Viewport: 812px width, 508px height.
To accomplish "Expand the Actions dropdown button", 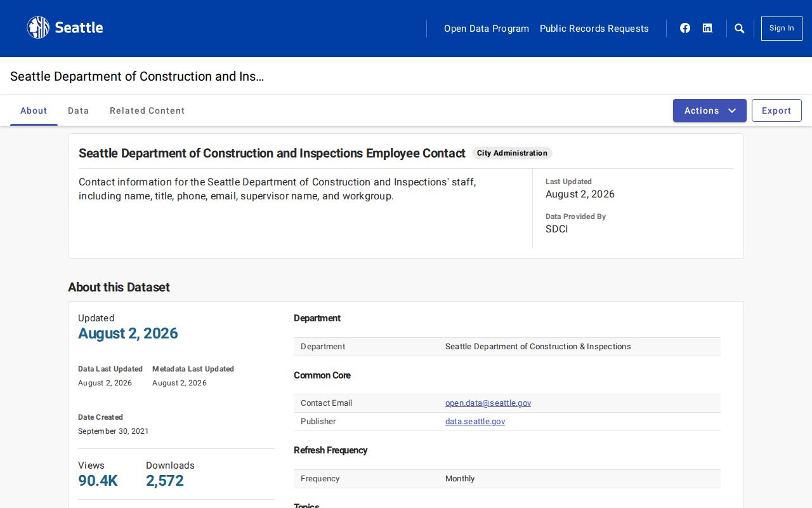I will [x=710, y=110].
